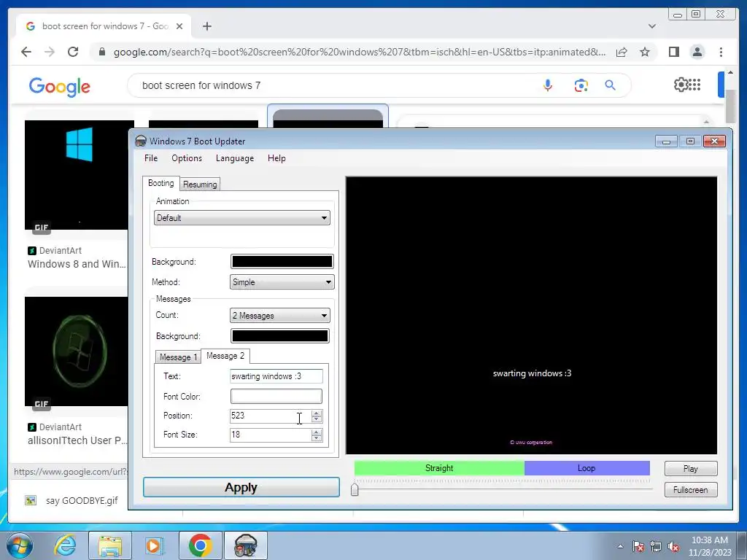Image resolution: width=747 pixels, height=560 pixels.
Task: Click the Chrome address bar
Action: (x=360, y=52)
